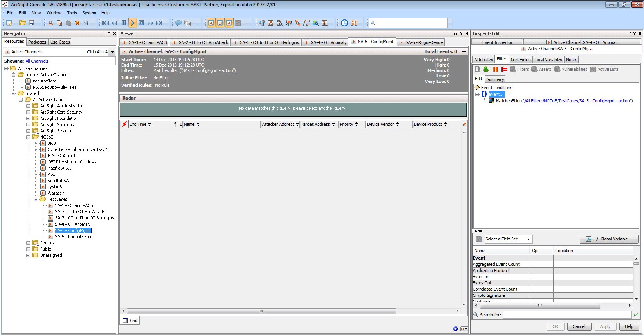This screenshot has height=335, width=644.
Task: Open the Event Inspector tab
Action: 497,42
